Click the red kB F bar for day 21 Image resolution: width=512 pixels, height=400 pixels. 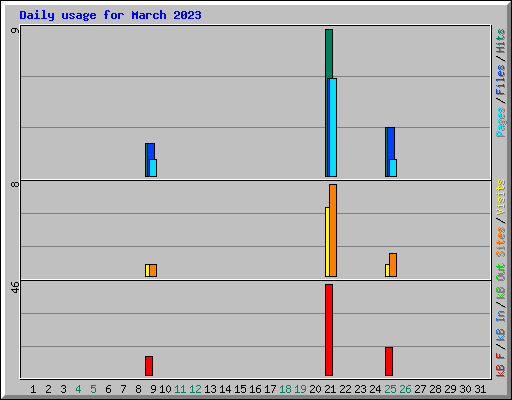click(x=329, y=330)
